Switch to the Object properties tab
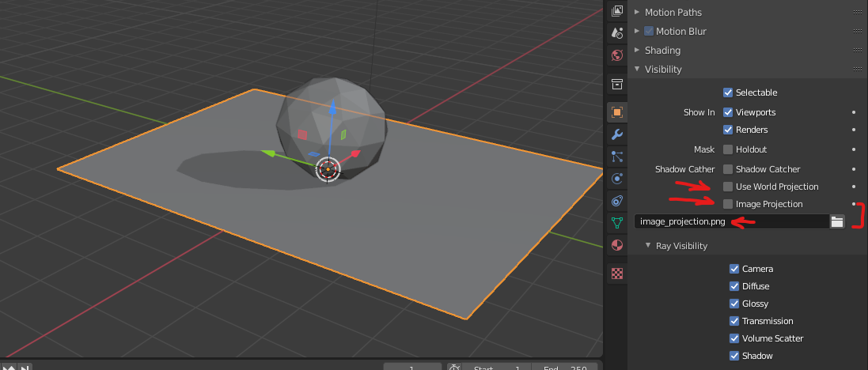 click(x=616, y=112)
